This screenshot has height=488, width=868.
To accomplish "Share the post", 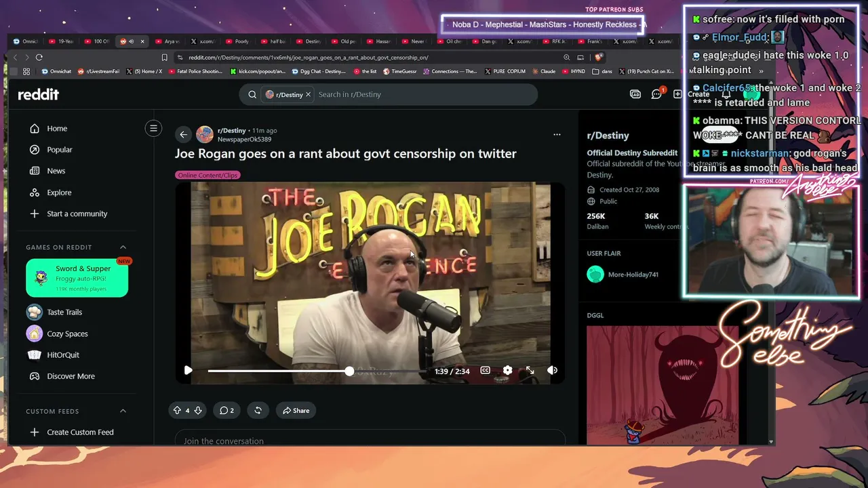I will (x=296, y=410).
